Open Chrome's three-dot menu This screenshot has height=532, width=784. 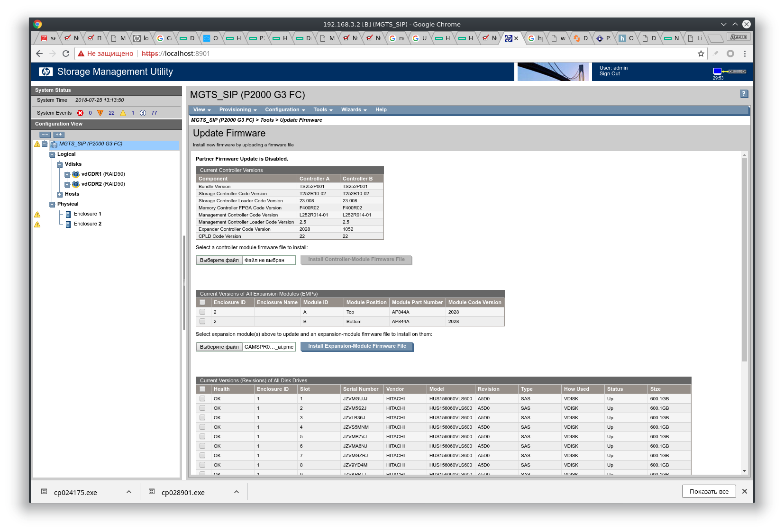click(745, 54)
